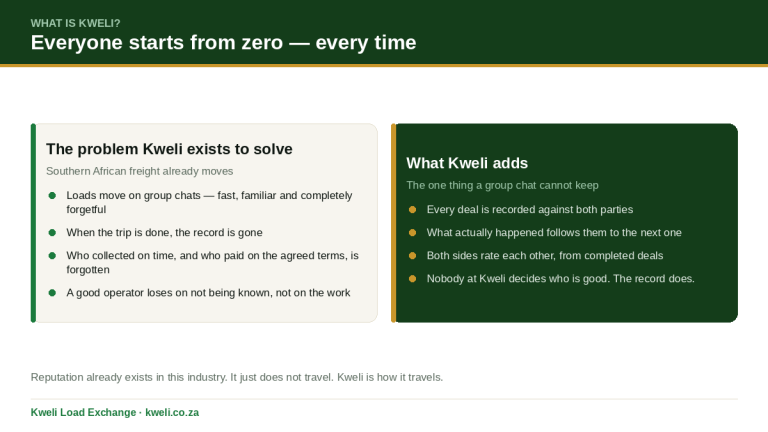Viewport: 768px width, 432px height.
Task: Click gold bullet dot beside 'Every deal is recorded'
Action: coord(412,210)
